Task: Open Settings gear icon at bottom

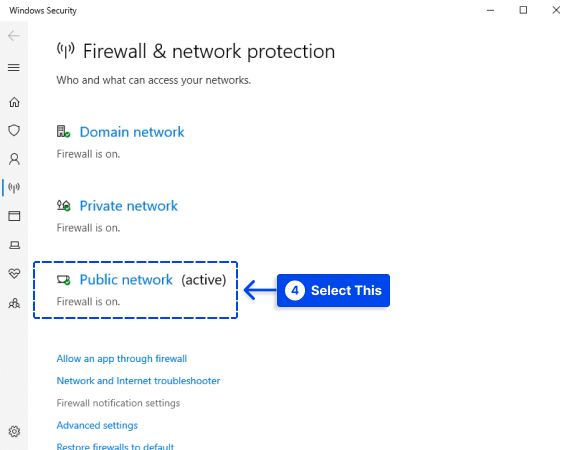Action: point(14,431)
